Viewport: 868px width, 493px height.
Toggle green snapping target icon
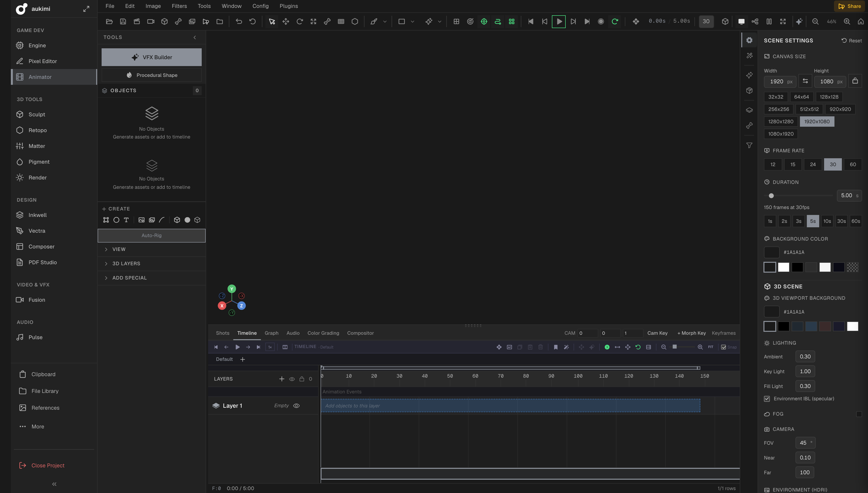point(484,21)
